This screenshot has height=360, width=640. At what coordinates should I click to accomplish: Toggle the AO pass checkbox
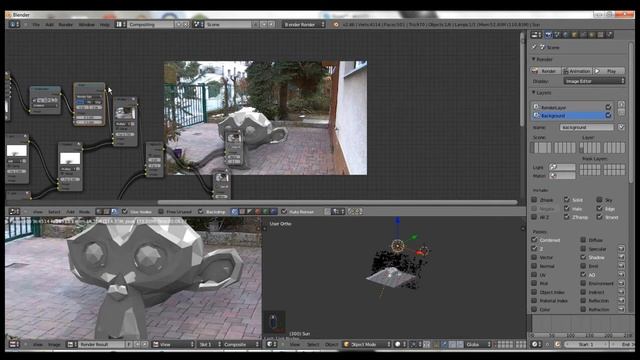[583, 275]
